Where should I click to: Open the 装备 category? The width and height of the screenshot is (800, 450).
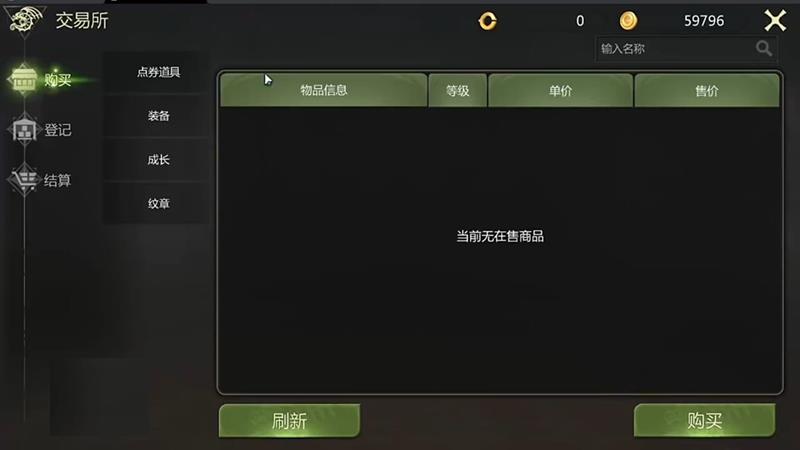[x=158, y=116]
